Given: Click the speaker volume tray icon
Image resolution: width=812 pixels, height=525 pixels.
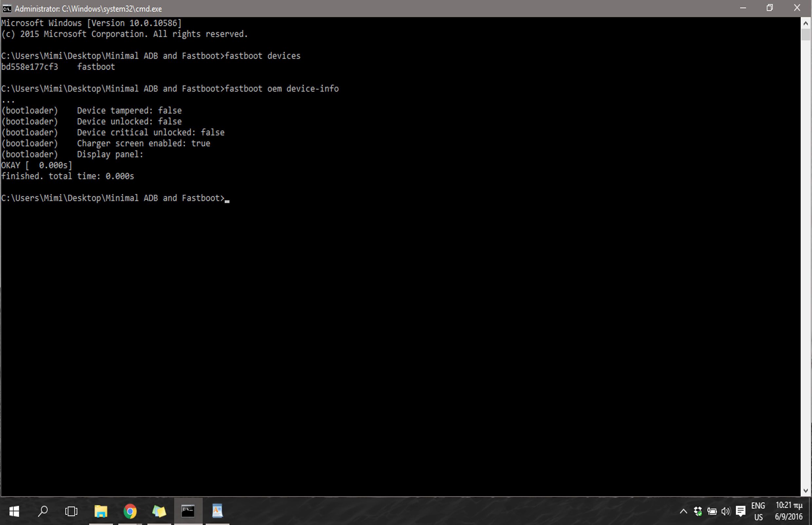Looking at the screenshot, I should tap(726, 511).
